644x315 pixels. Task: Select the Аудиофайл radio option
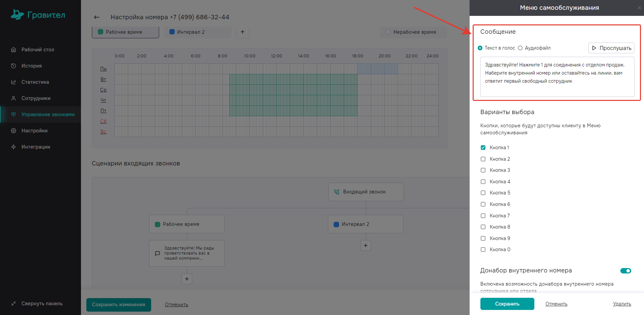tap(520, 48)
